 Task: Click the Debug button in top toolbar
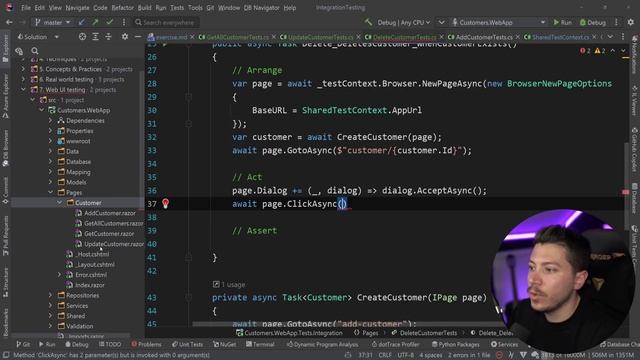[593, 22]
